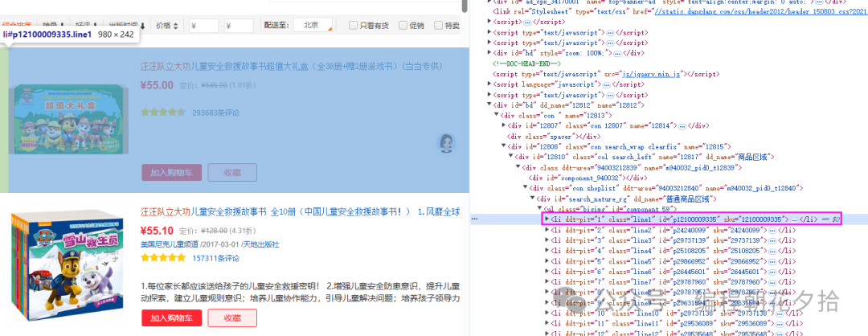Viewport: 868px width, 336px height.
Task: Open the three-dot menu beside selected li row
Action: [474, 219]
